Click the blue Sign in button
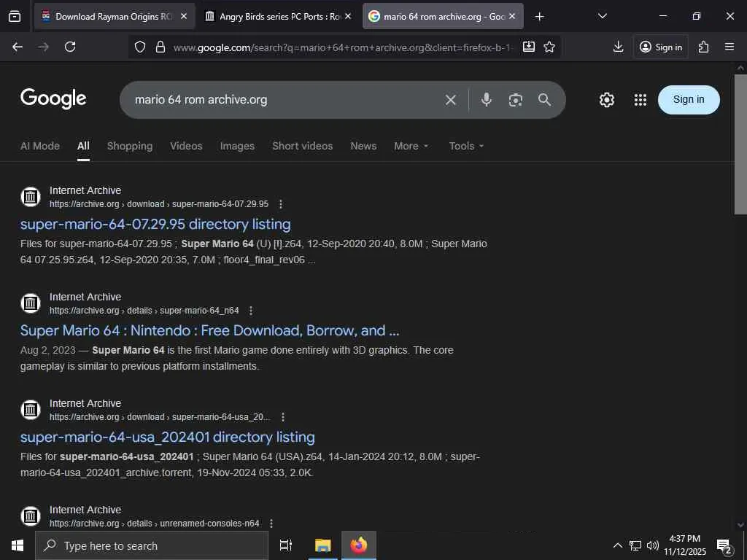This screenshot has width=747, height=560. (x=689, y=100)
